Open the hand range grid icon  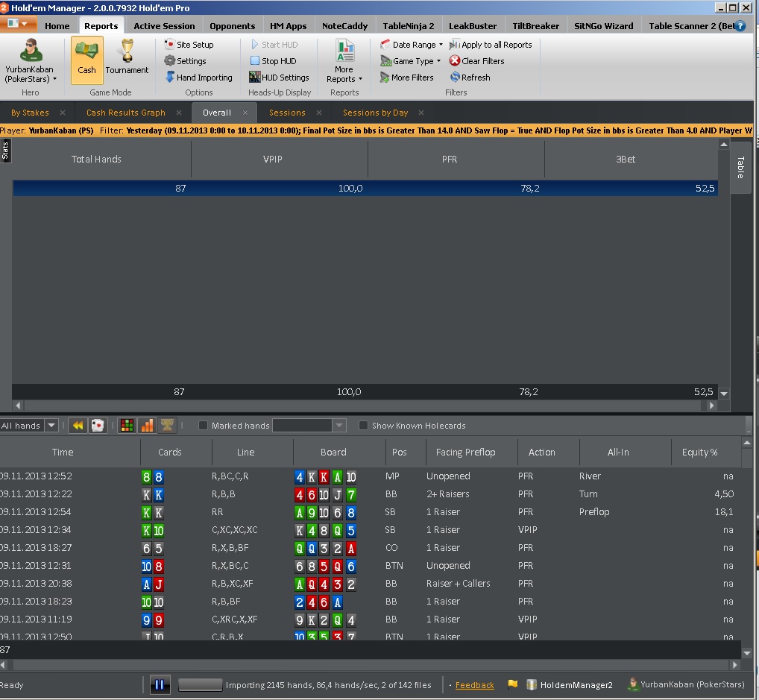pyautogui.click(x=127, y=426)
